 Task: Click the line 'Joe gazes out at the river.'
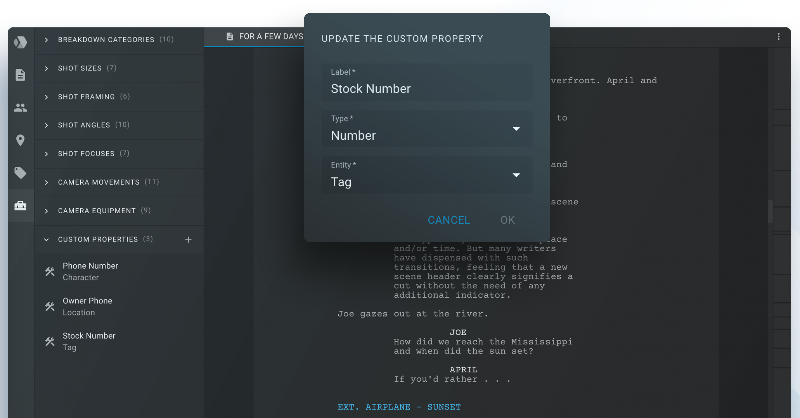click(413, 314)
